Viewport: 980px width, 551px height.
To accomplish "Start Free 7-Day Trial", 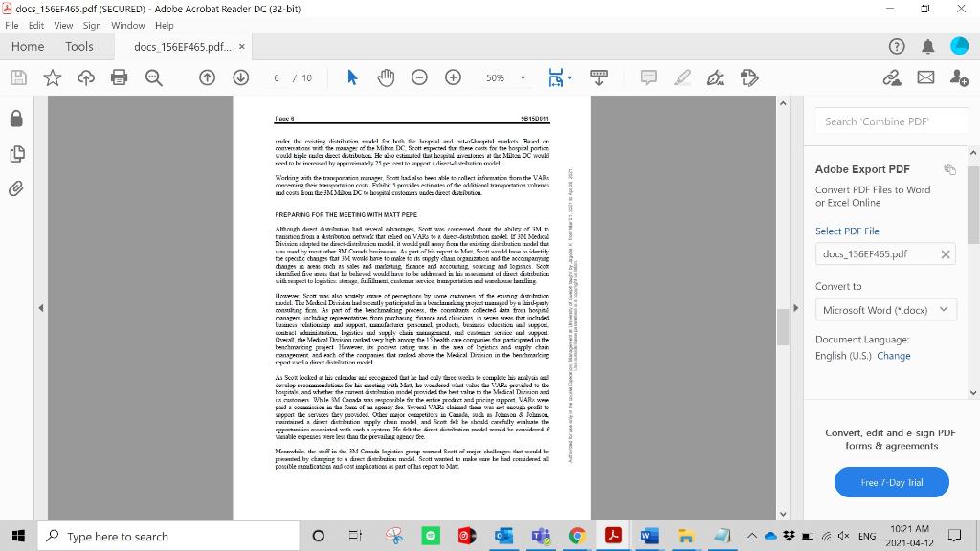I will [x=892, y=482].
